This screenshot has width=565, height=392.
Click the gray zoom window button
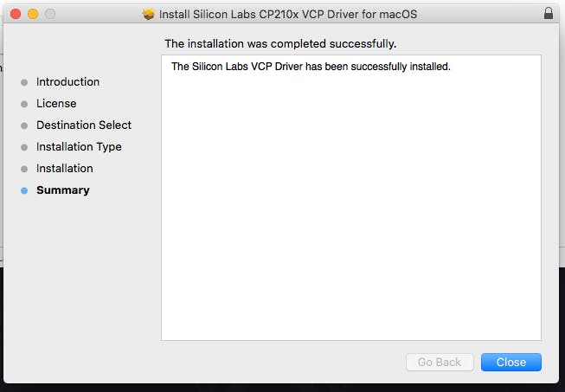pyautogui.click(x=49, y=14)
